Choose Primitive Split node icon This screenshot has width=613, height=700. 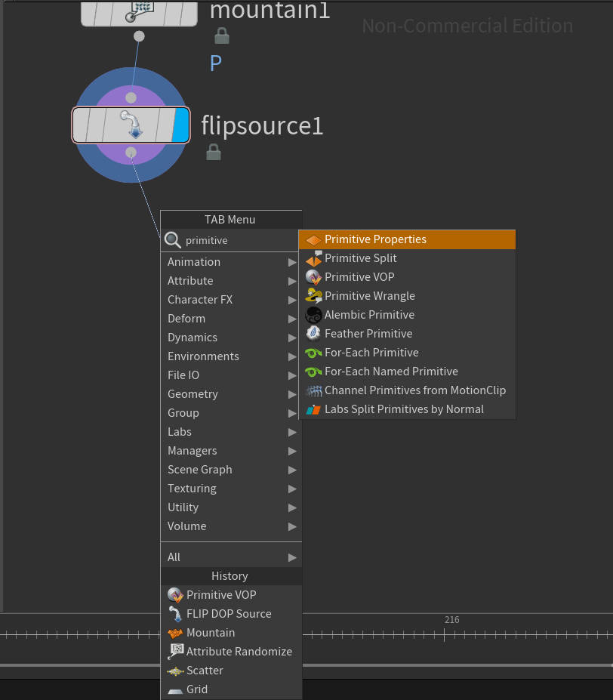pos(313,258)
